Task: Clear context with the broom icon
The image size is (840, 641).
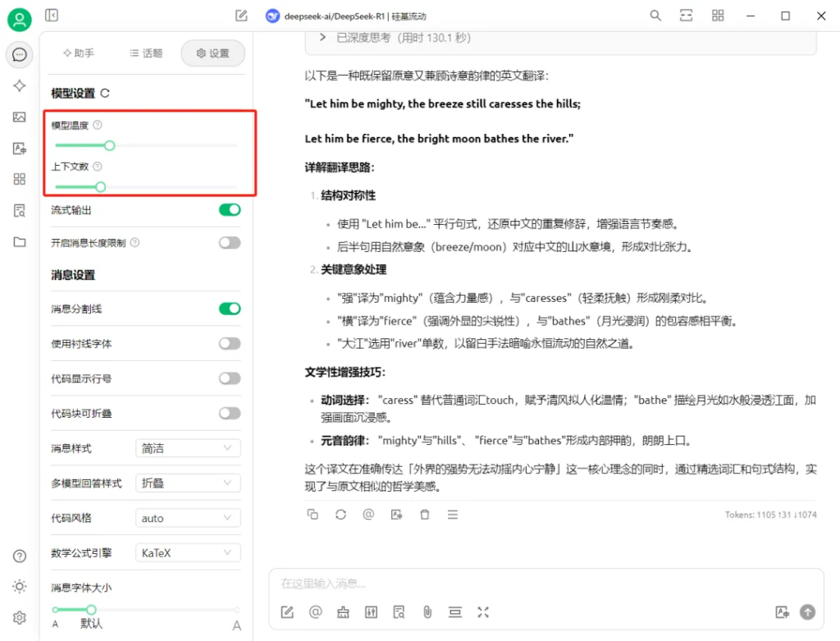Action: tap(343, 611)
